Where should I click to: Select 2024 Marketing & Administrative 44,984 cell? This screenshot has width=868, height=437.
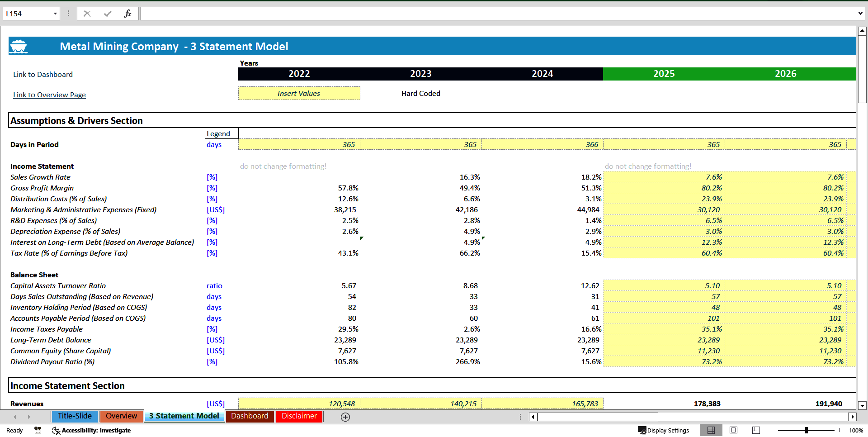[x=542, y=209]
